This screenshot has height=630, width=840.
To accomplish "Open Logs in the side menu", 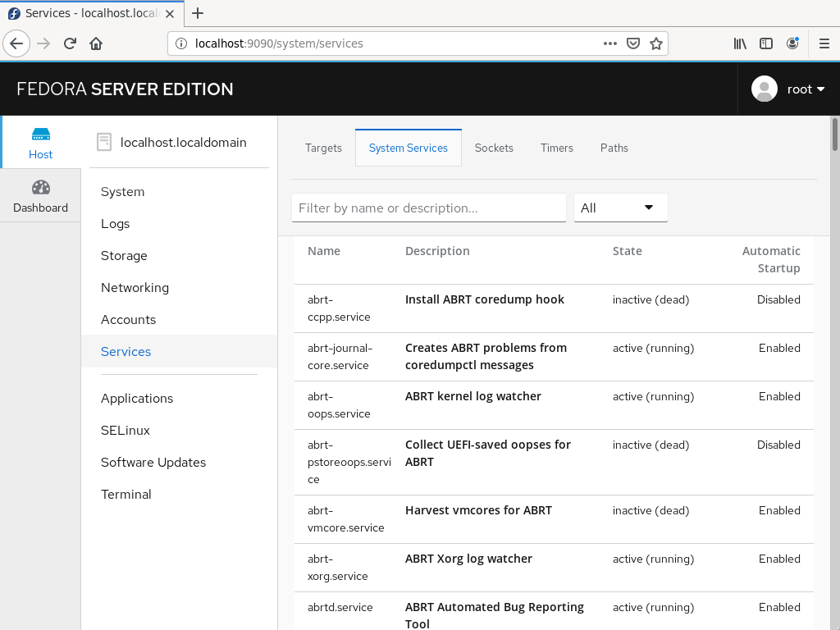I will pyautogui.click(x=115, y=224).
